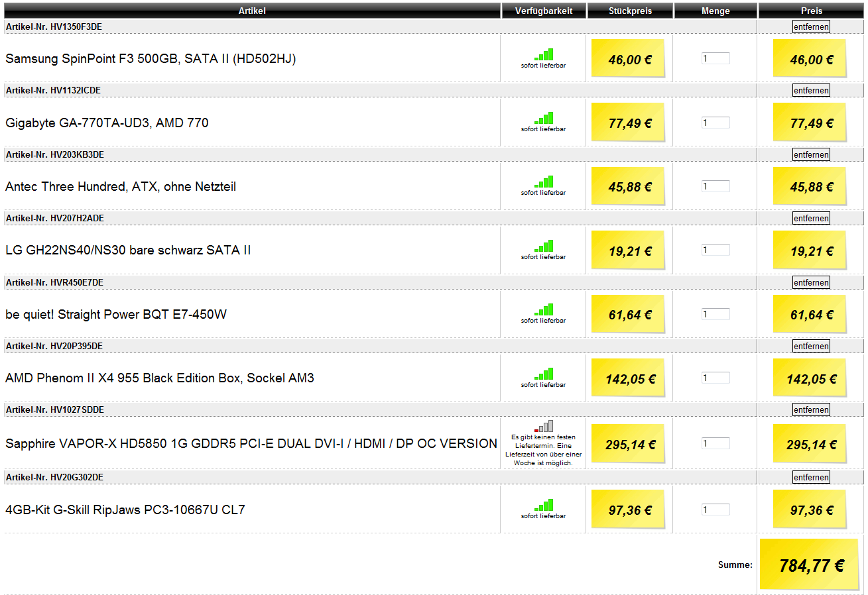The height and width of the screenshot is (595, 868).
Task: Focus quantity field for be quiet! Straight Power
Action: coord(715,314)
